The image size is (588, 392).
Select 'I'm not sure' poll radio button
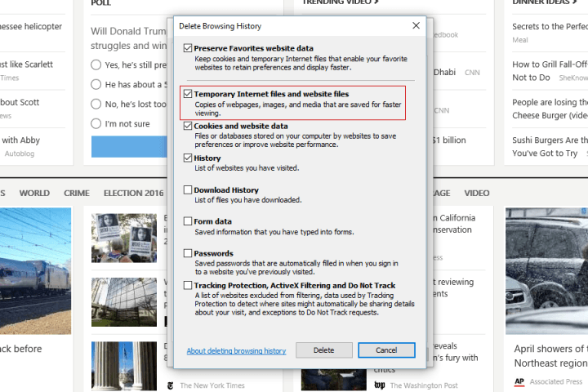point(96,123)
